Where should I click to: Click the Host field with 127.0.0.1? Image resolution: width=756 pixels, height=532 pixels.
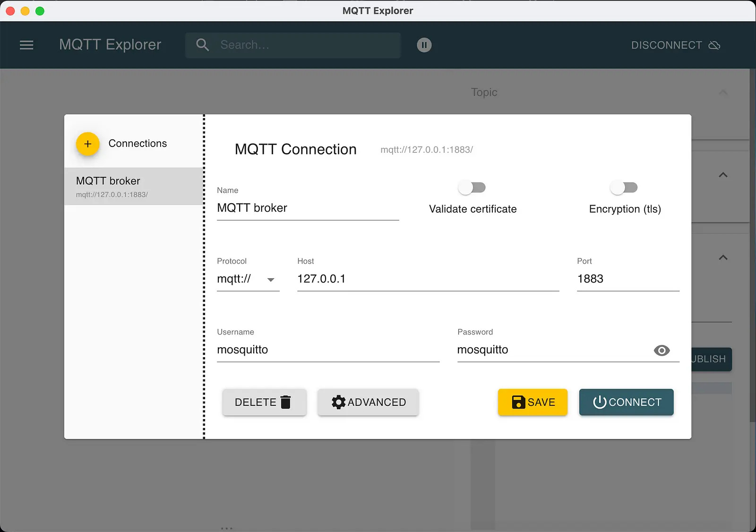pos(428,279)
